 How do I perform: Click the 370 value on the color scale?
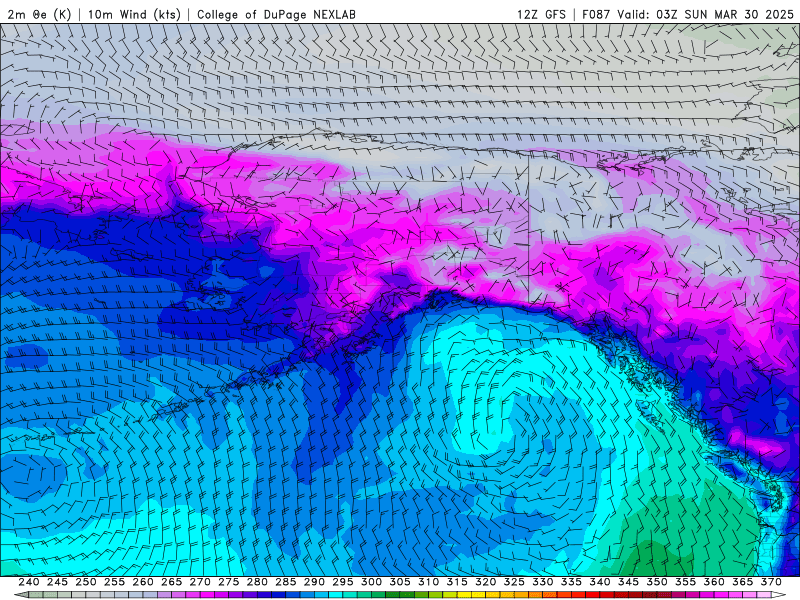point(771,582)
